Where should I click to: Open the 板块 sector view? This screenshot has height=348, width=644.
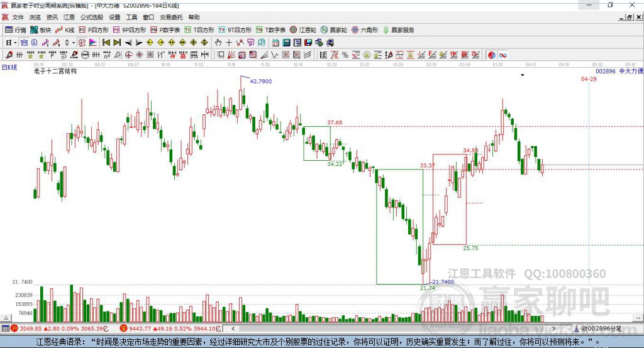point(40,30)
